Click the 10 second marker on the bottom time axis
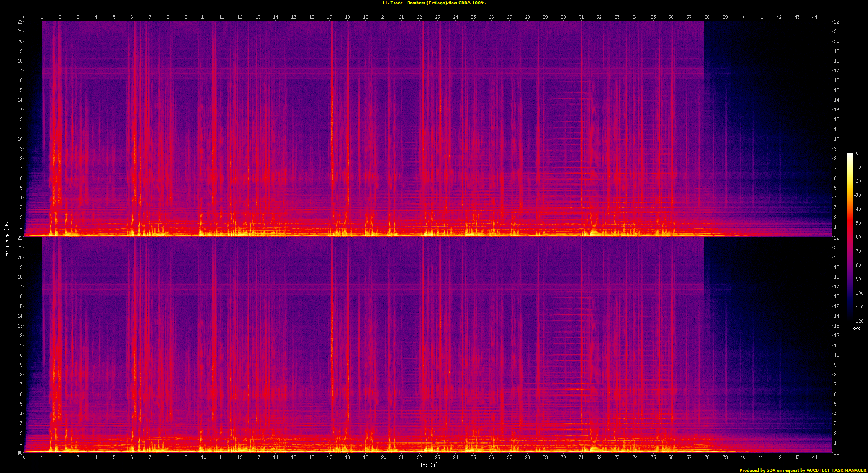Screen dimensions: 868x473 [x=204, y=457]
